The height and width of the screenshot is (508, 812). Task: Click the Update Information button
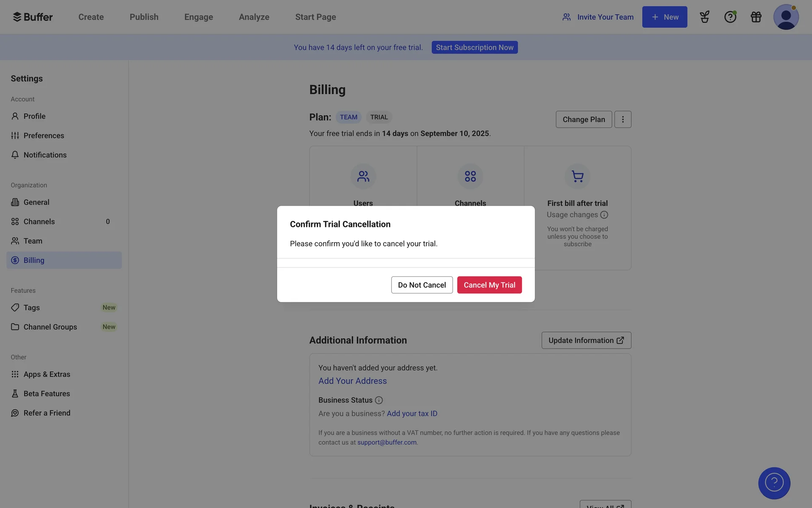[586, 340]
